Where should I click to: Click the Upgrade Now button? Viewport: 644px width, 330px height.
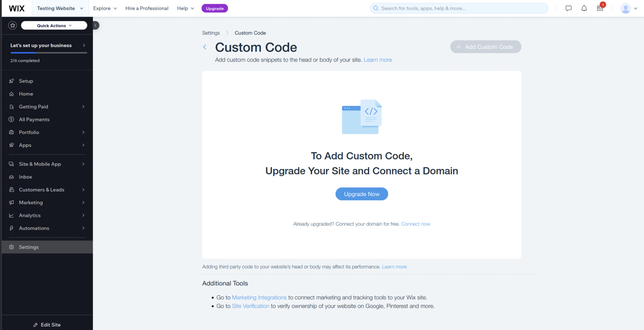(x=362, y=194)
